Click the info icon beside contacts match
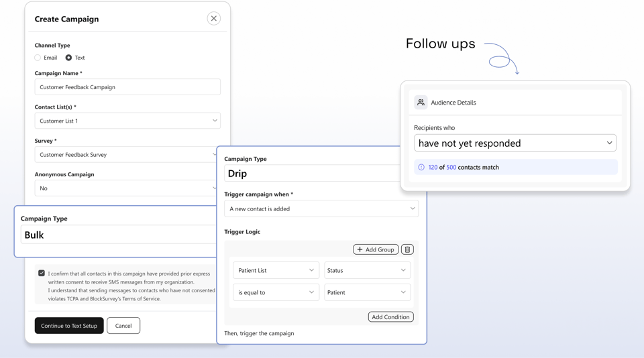 pos(421,167)
